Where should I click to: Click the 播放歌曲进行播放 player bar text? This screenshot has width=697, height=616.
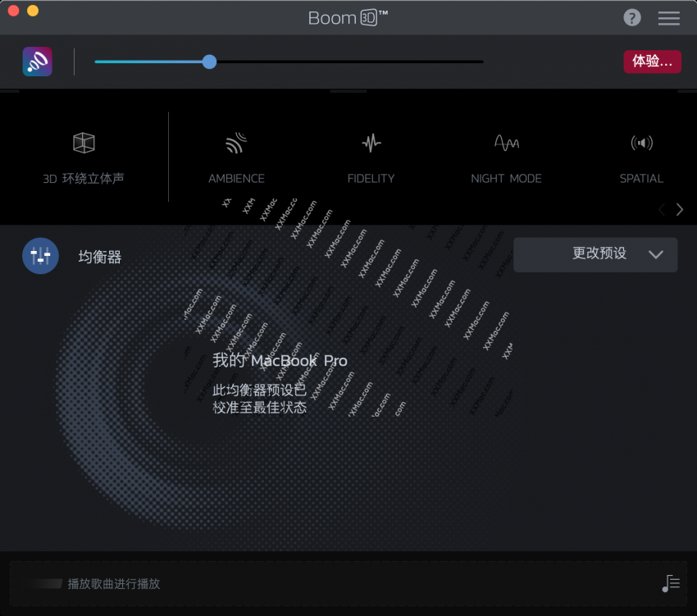(x=114, y=583)
